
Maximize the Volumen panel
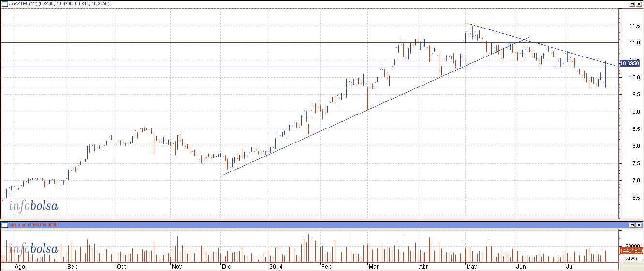pos(632,225)
